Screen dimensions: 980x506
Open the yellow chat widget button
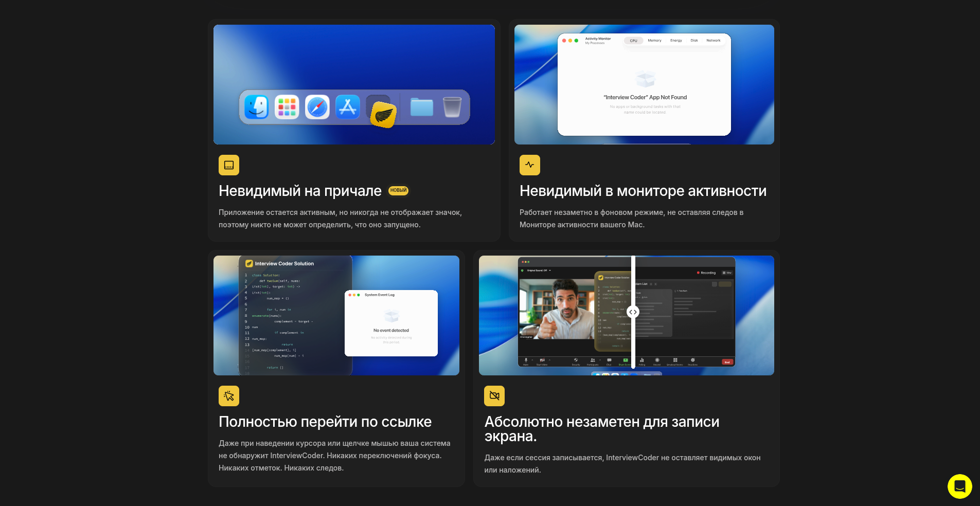tap(959, 486)
